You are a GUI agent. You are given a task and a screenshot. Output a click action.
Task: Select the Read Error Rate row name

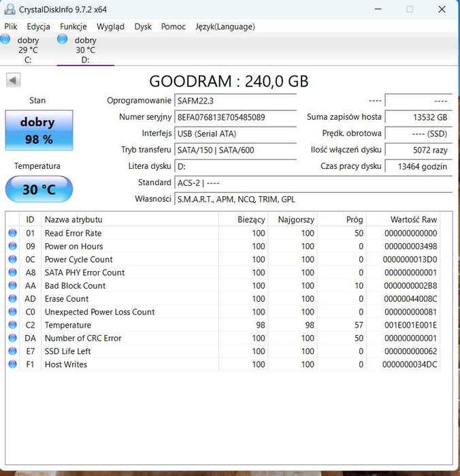click(73, 233)
